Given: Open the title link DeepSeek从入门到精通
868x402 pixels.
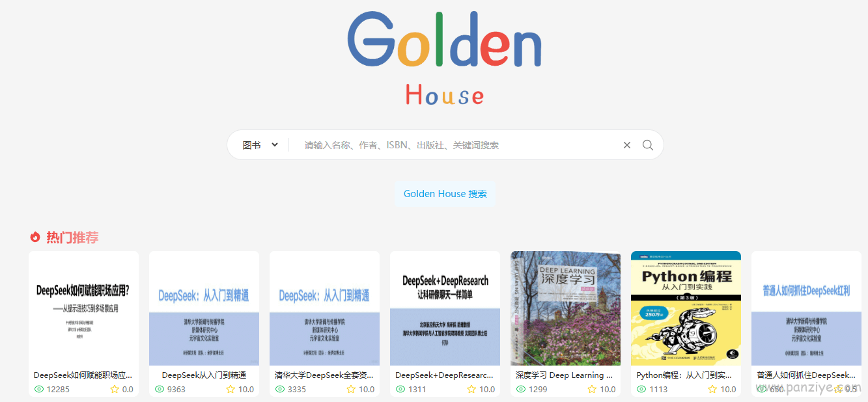Looking at the screenshot, I should [204, 375].
